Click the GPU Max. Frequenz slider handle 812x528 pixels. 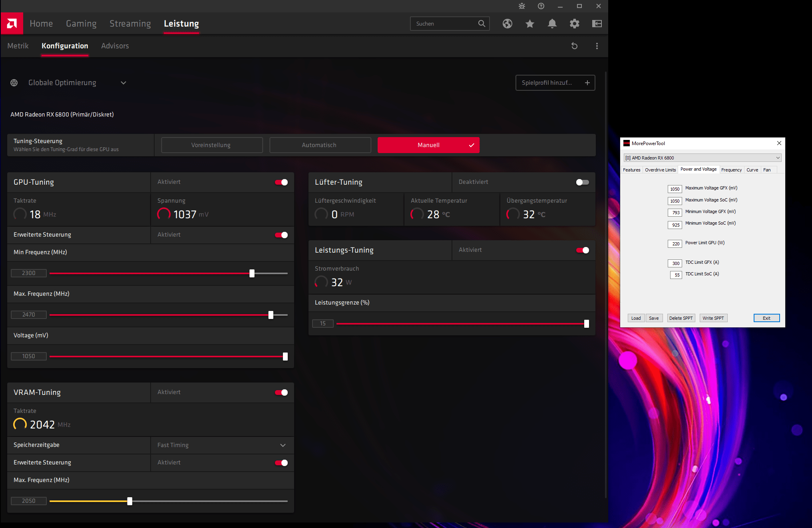coord(271,315)
